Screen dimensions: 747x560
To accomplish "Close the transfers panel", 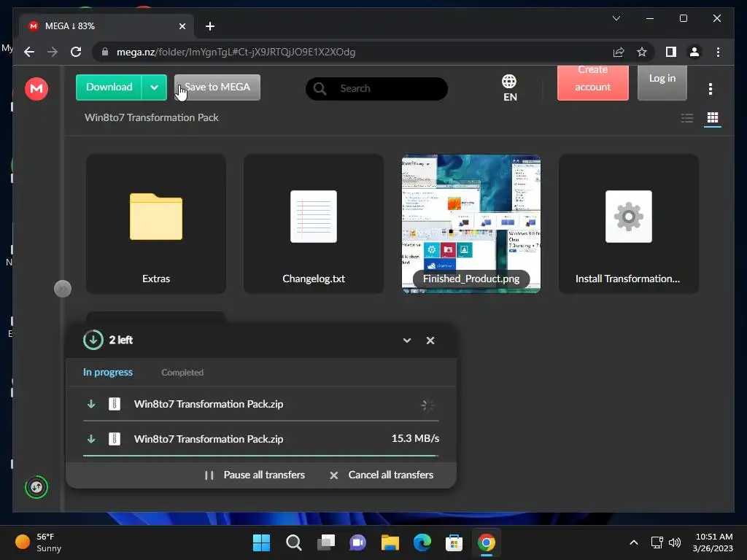I will pyautogui.click(x=430, y=341).
